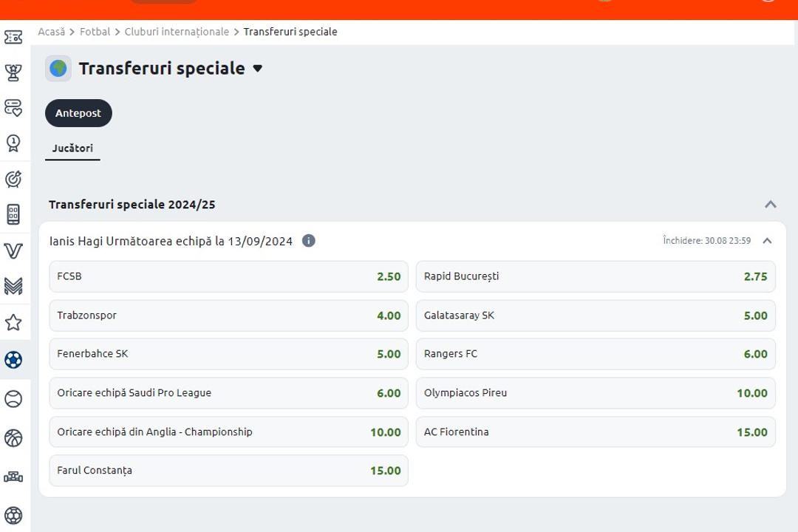Go to Acasă breadcrumb
This screenshot has width=798, height=532.
52,32
